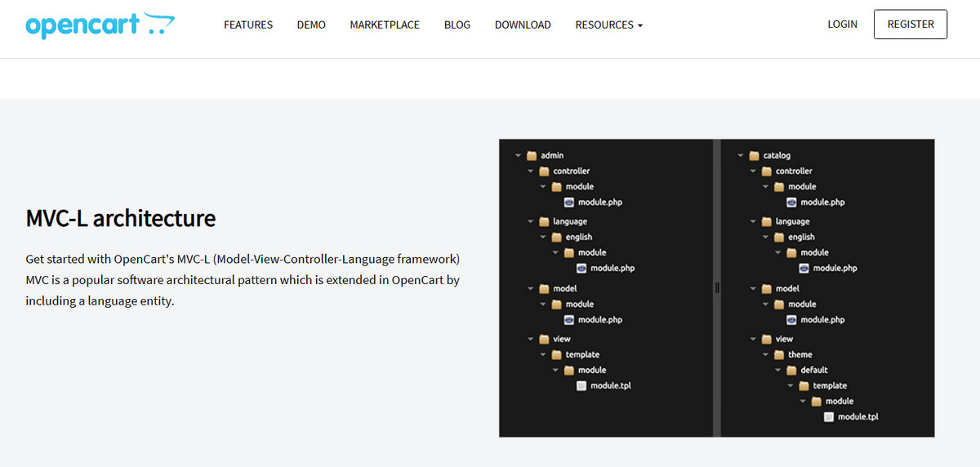Screen dimensions: 980x467
Task: Click the splitter handle between file trees
Action: (x=717, y=287)
